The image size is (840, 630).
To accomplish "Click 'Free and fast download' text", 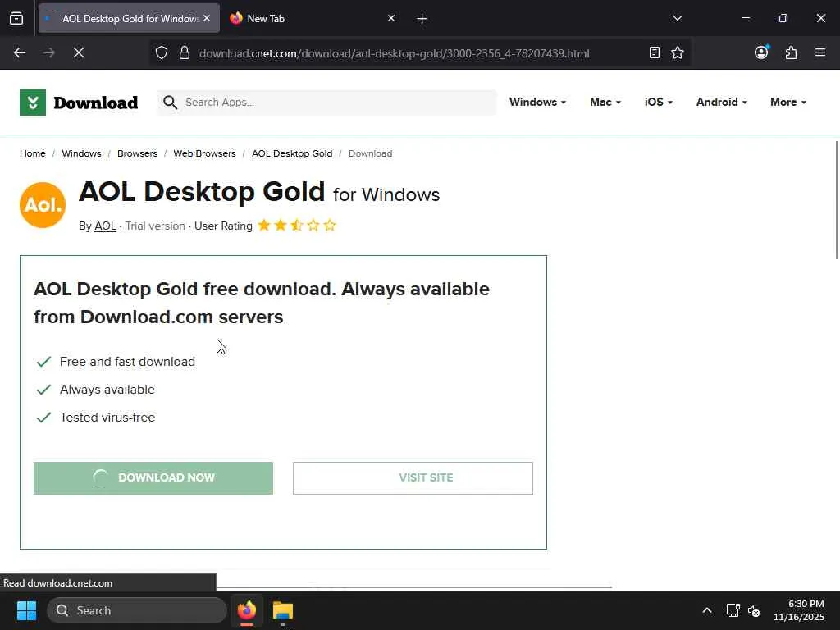I will (x=127, y=362).
